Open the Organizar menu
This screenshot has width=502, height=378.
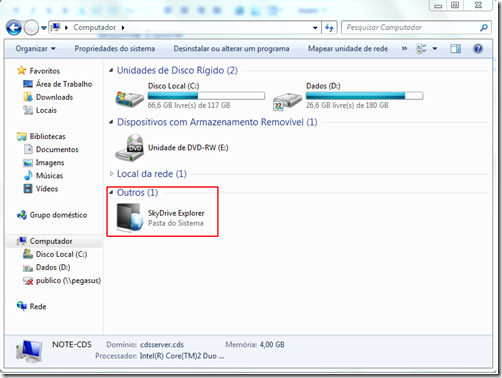[35, 49]
